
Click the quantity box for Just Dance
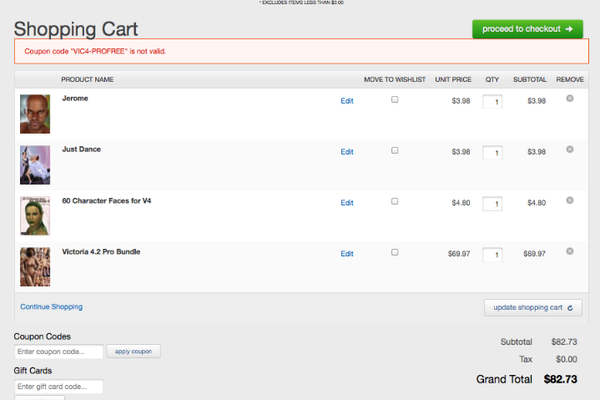(492, 153)
